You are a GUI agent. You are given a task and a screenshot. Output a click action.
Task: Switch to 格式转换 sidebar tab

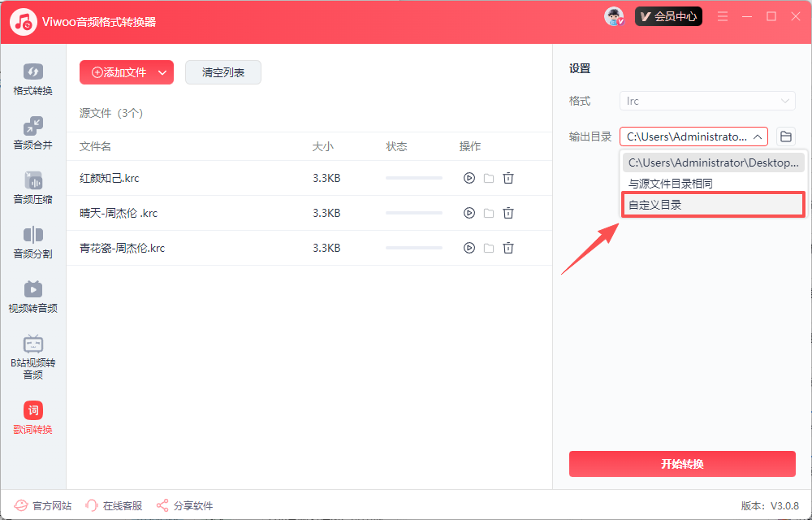[33, 80]
